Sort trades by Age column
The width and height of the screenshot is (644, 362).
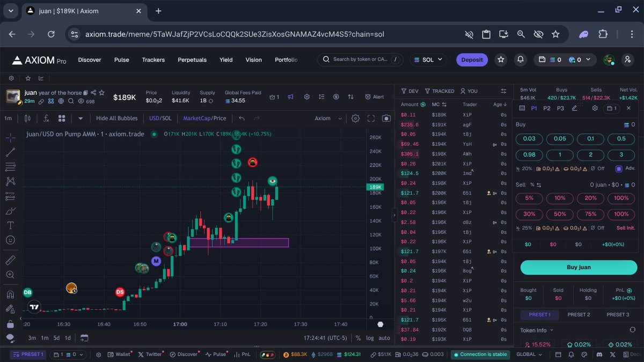point(500,105)
